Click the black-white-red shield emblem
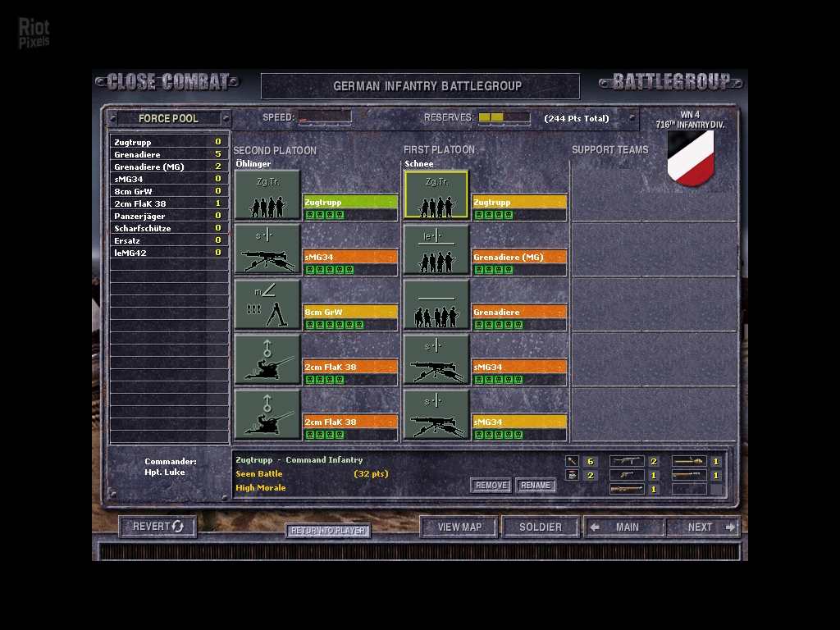 pyautogui.click(x=690, y=158)
